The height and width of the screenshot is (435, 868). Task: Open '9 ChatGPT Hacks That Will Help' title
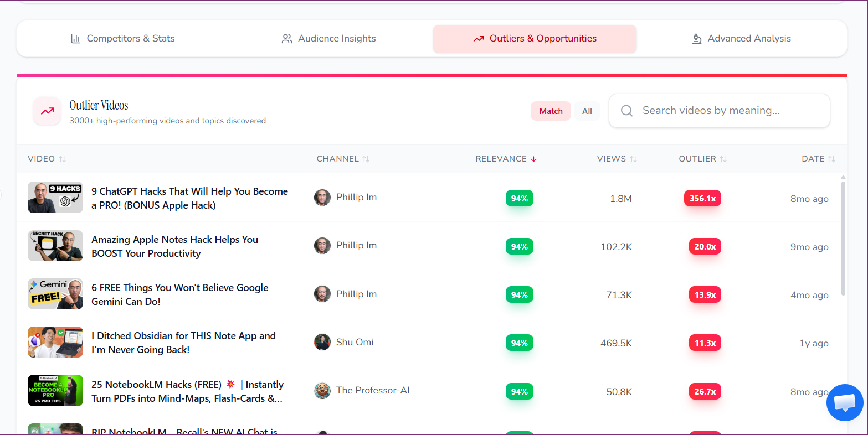[189, 198]
